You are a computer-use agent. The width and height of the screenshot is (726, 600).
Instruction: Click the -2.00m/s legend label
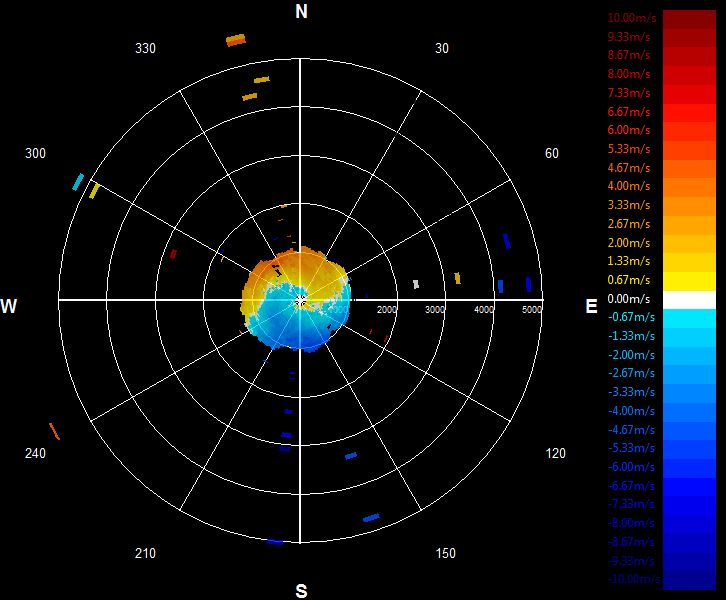[x=631, y=355]
